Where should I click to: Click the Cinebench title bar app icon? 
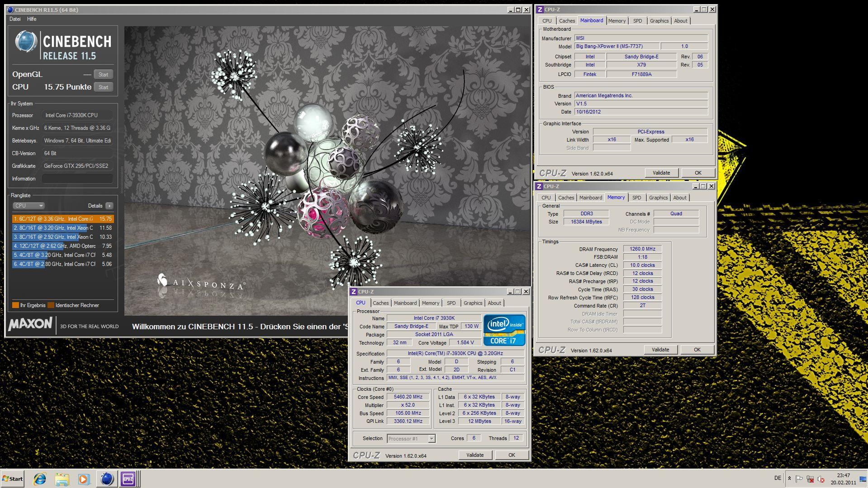click(10, 9)
